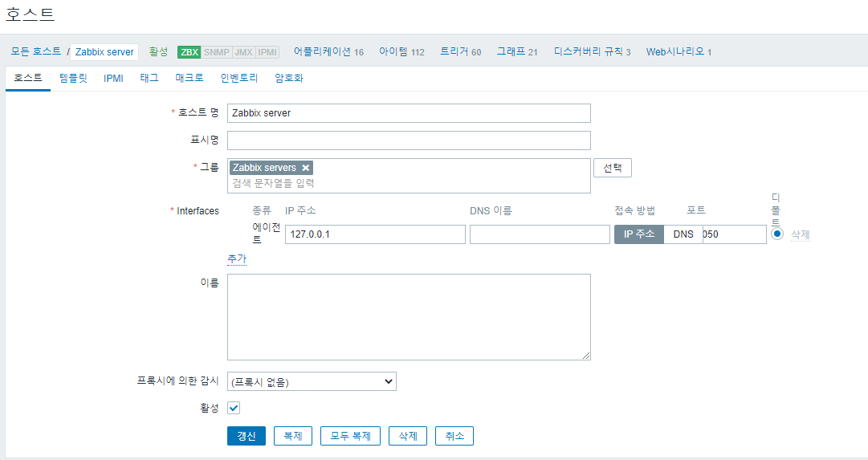Switch to the 템플릿 tab
868x460 pixels.
pos(73,78)
